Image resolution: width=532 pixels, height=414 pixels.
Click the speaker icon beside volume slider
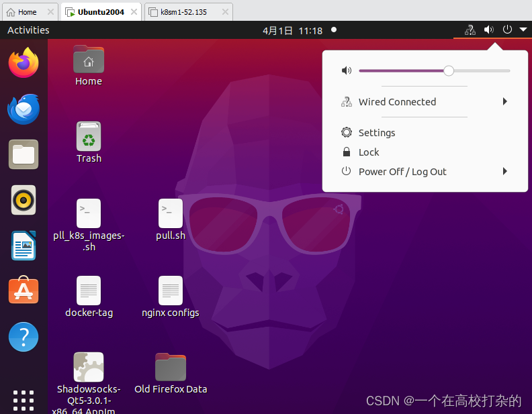tap(347, 70)
